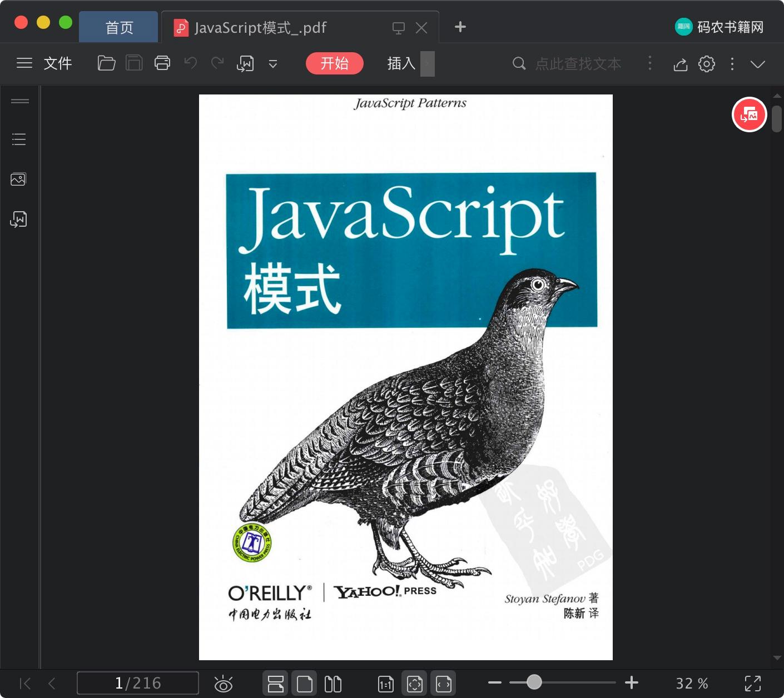Toggle fit page zoom
The height and width of the screenshot is (698, 784).
(x=415, y=684)
